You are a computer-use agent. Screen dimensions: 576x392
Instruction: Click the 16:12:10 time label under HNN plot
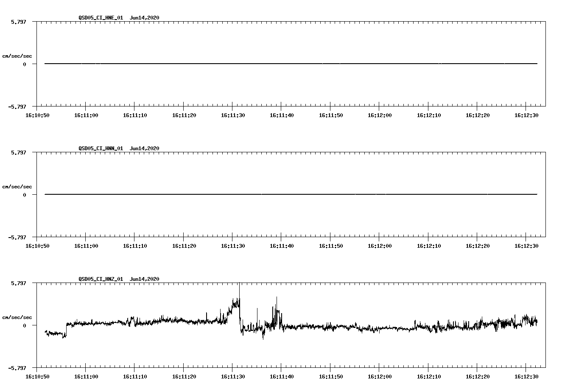[x=428, y=246]
